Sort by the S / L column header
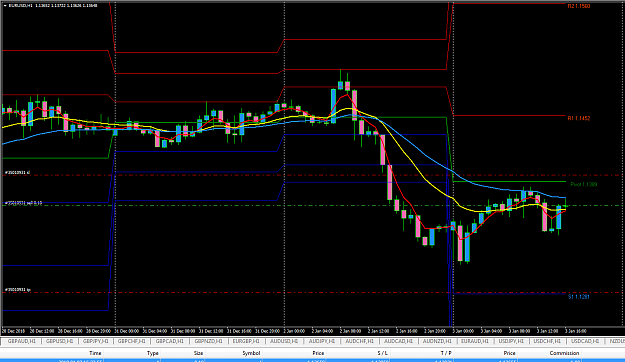 pos(382,353)
